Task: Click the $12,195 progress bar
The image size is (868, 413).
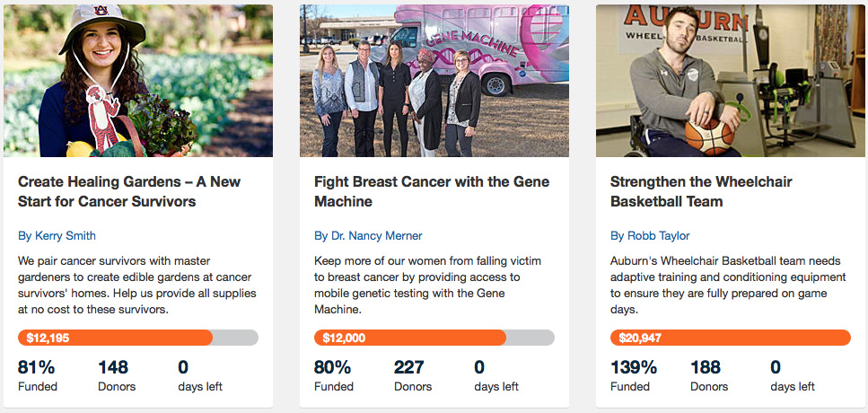Action: click(138, 338)
